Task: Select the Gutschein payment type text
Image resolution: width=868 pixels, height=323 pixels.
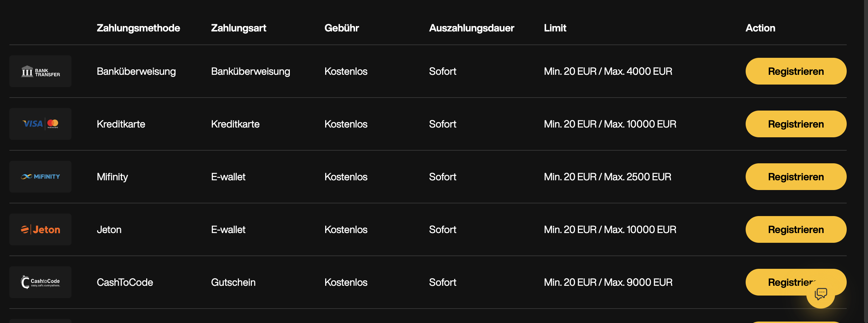Action: pyautogui.click(x=233, y=283)
